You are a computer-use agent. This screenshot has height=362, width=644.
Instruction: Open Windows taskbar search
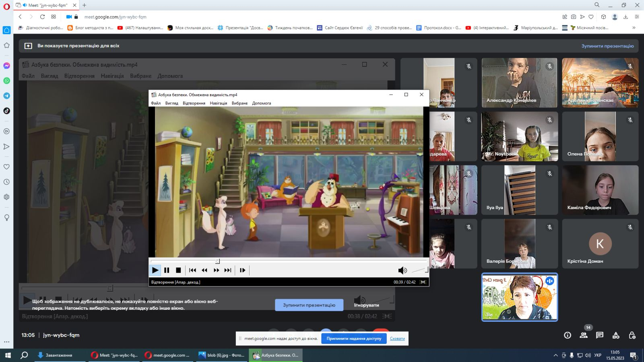pyautogui.click(x=24, y=355)
